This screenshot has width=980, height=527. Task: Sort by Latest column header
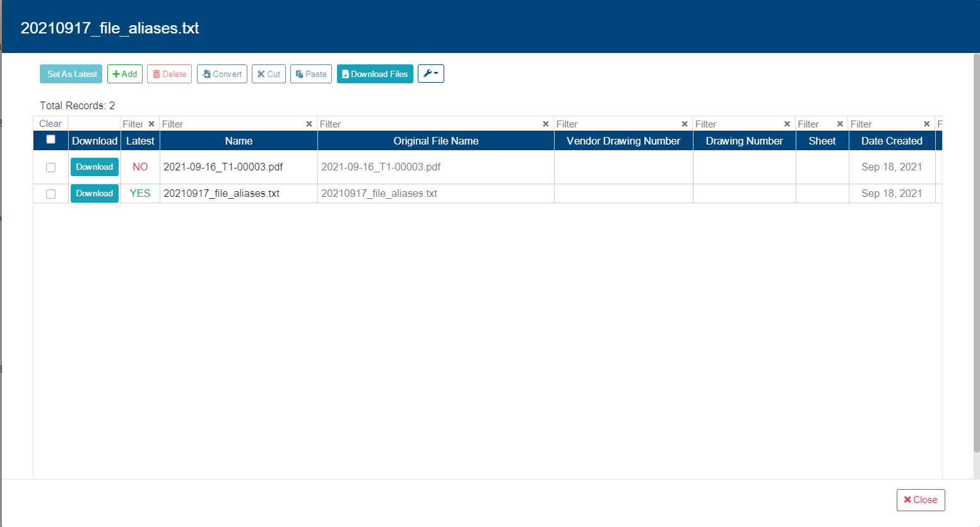(140, 141)
